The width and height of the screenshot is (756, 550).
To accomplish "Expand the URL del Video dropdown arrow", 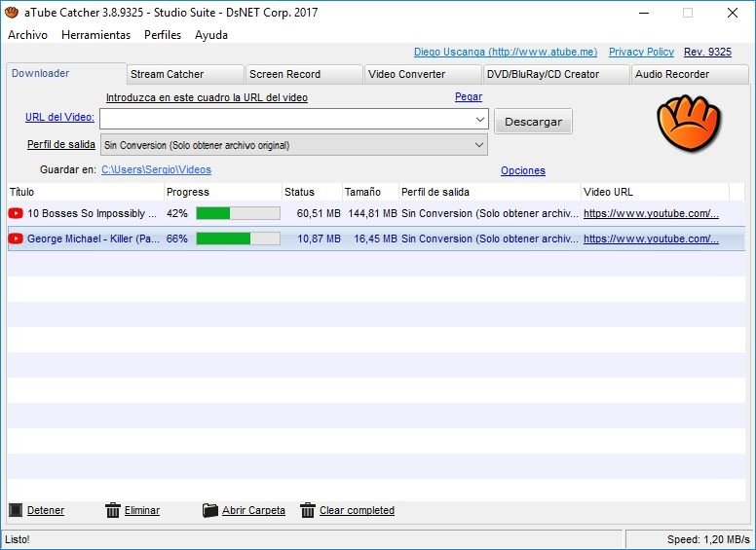I will tap(479, 119).
